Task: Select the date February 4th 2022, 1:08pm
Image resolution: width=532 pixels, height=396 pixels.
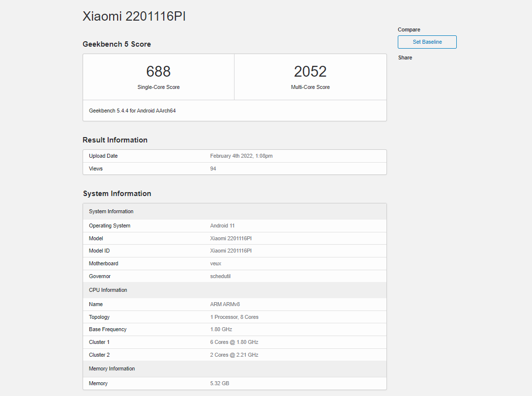Action: pyautogui.click(x=241, y=156)
